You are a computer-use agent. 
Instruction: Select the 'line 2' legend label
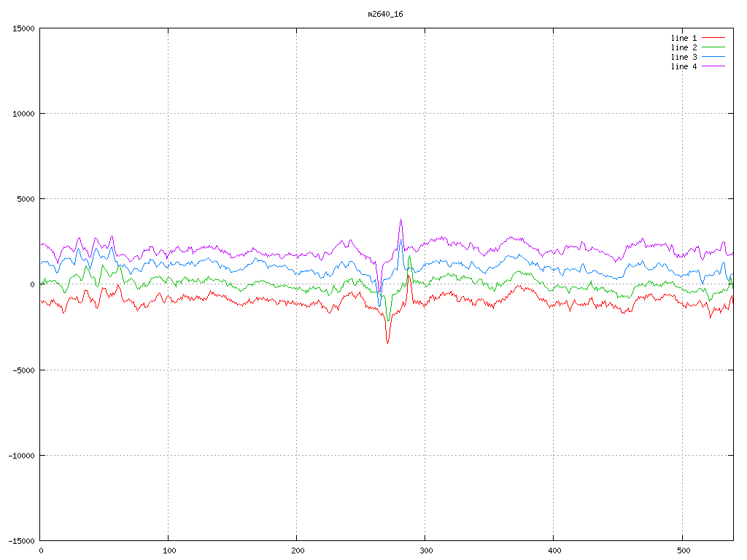pyautogui.click(x=684, y=47)
